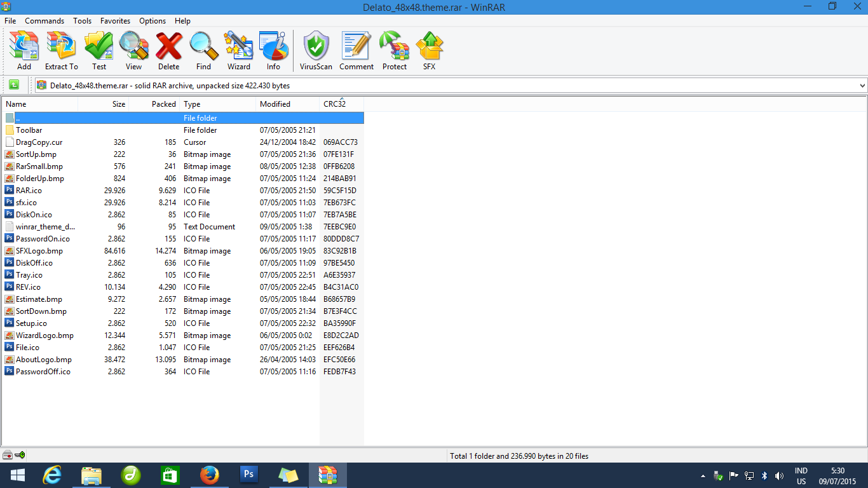Open the Tools menu
The image size is (868, 488).
tap(82, 21)
